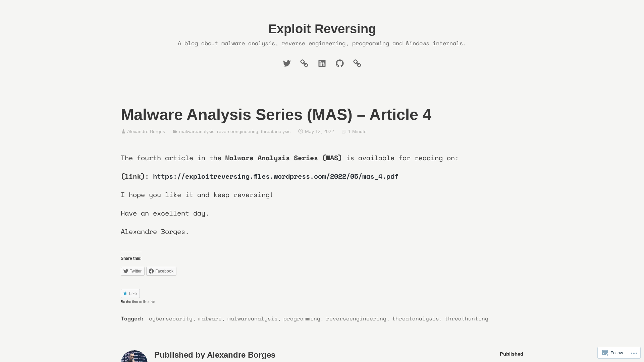The height and width of the screenshot is (362, 644).
Task: Open the LinkedIn profile icon
Action: [x=322, y=63]
